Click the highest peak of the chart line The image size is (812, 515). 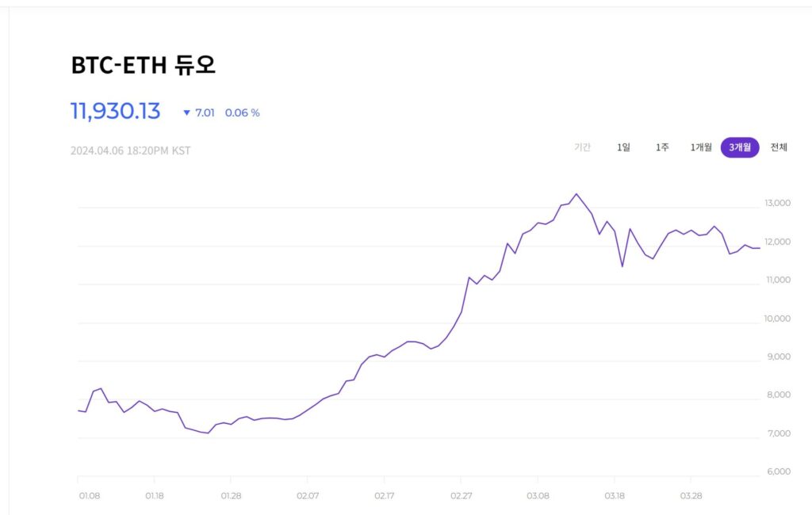[x=576, y=194]
